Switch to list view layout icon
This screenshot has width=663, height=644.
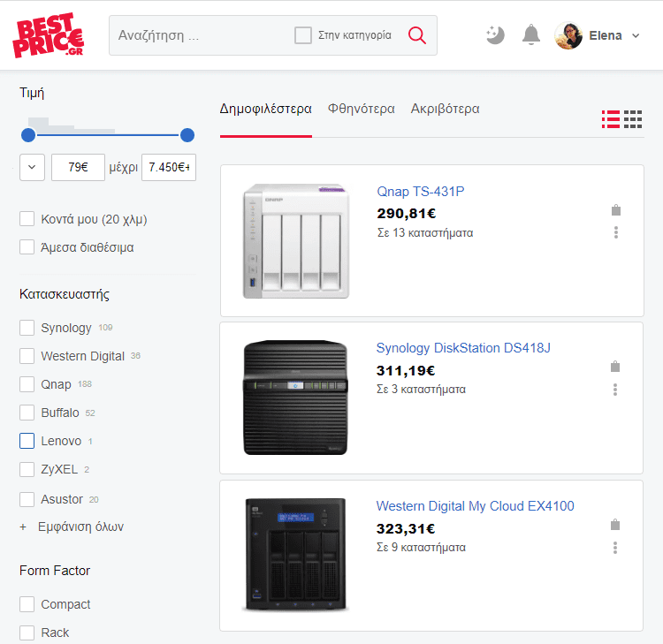pyautogui.click(x=611, y=119)
